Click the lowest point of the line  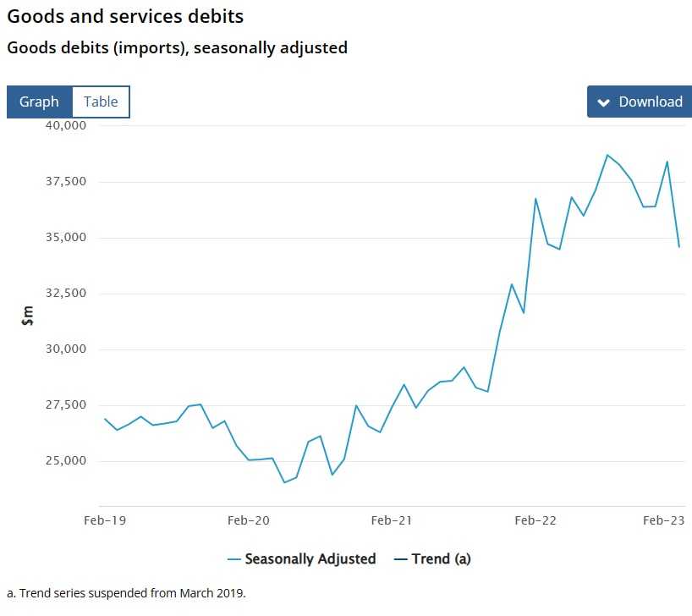click(x=284, y=482)
